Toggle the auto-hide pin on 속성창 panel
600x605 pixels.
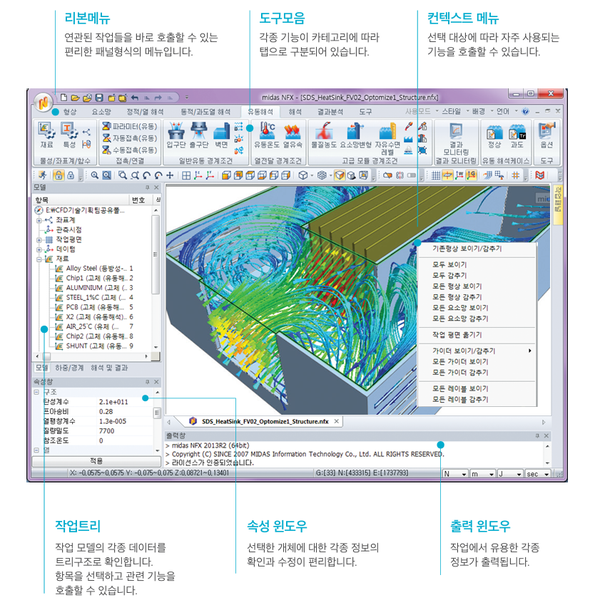(x=147, y=382)
